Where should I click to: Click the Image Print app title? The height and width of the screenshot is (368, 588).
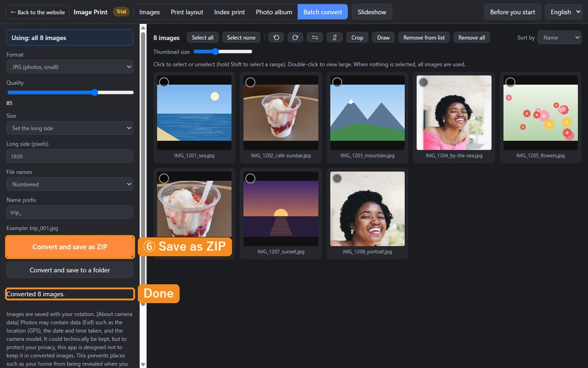(91, 12)
